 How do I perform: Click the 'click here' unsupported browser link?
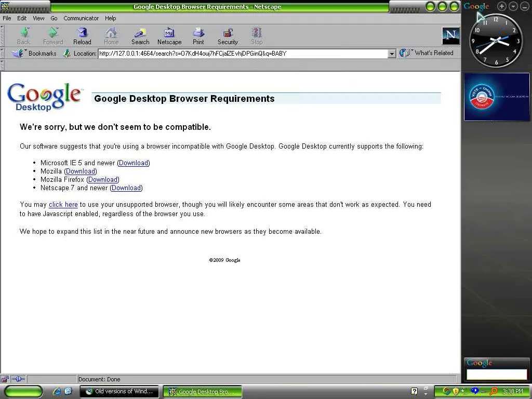tap(63, 205)
